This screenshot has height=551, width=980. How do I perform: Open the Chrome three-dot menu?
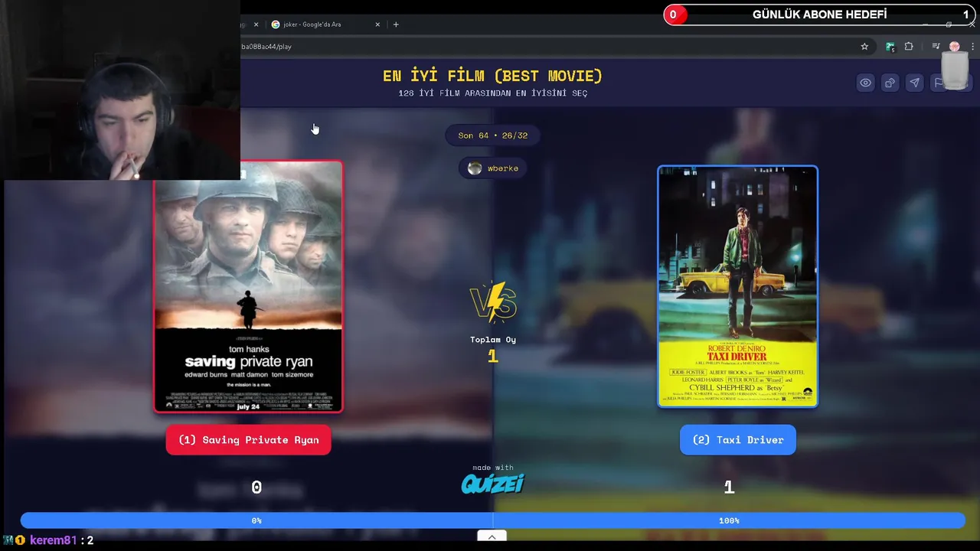[972, 47]
